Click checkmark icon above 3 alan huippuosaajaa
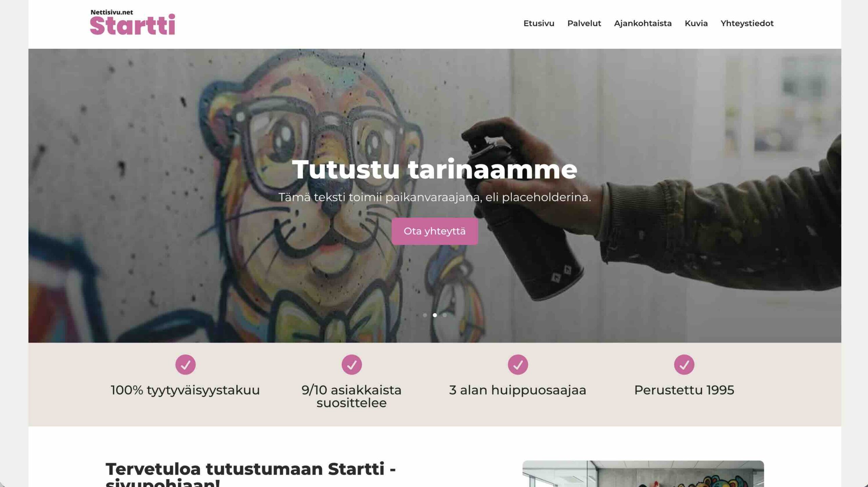868x487 pixels. [x=518, y=365]
